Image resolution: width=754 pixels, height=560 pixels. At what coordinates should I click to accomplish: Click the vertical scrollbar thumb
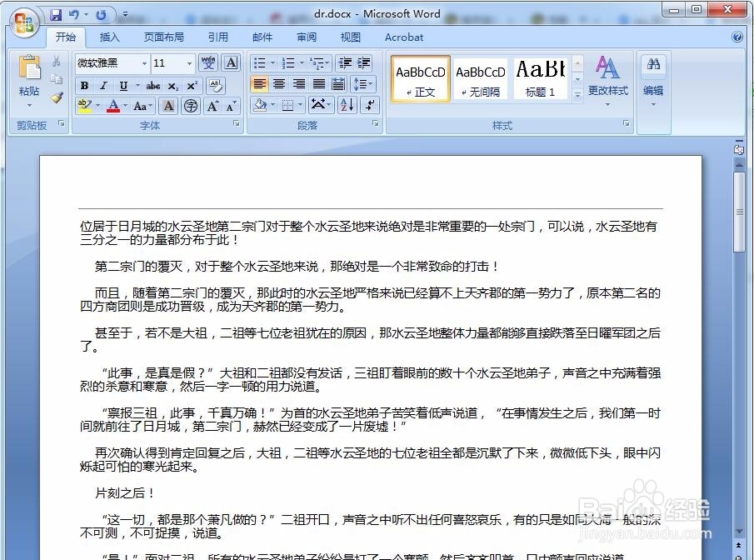click(x=739, y=212)
